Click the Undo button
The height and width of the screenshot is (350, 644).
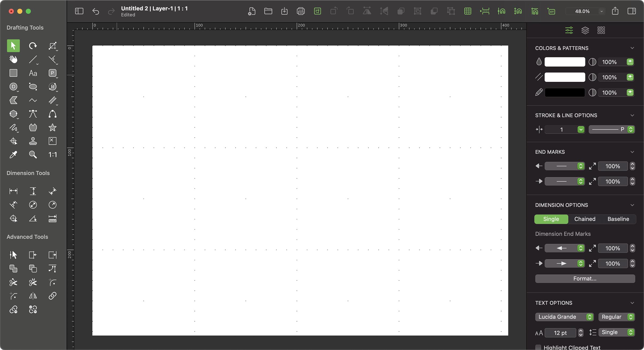click(96, 11)
